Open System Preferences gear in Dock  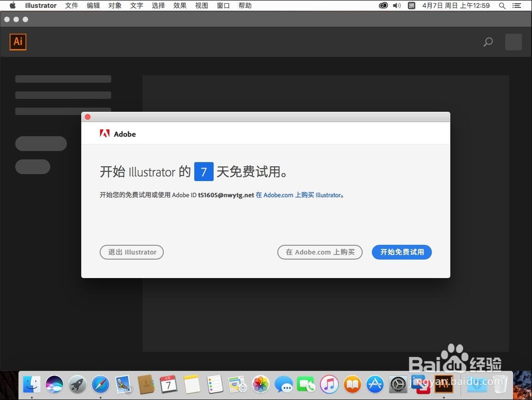click(397, 385)
